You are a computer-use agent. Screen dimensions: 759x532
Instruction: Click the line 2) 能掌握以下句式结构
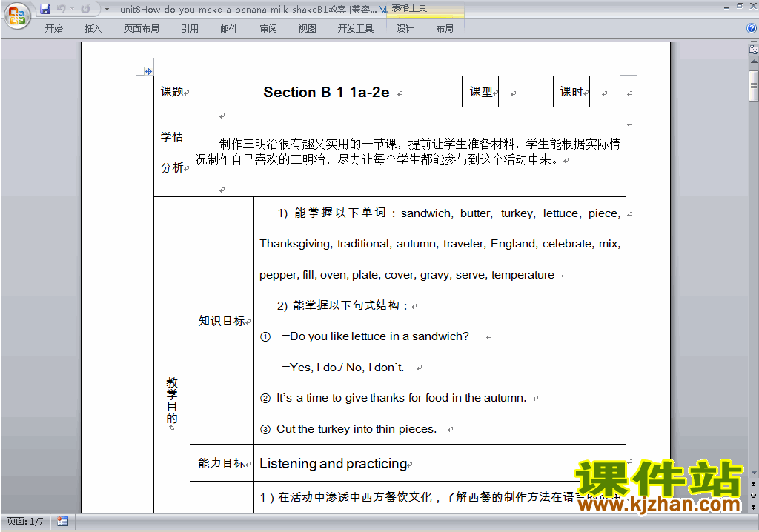click(342, 305)
